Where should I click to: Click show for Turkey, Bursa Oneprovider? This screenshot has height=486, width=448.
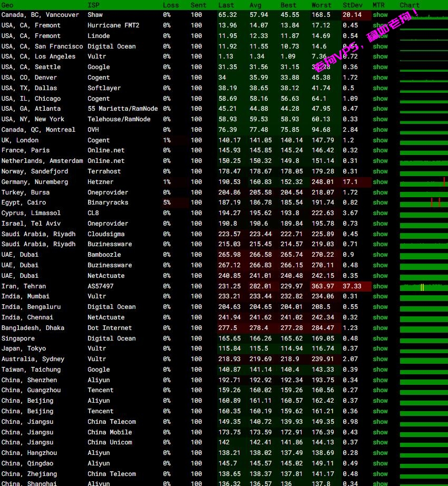[x=380, y=192]
